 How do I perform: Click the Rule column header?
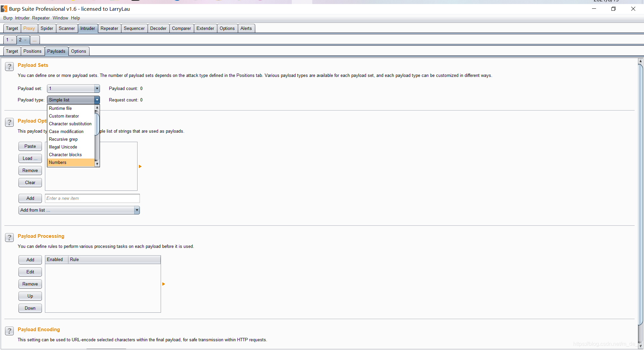[x=114, y=260]
